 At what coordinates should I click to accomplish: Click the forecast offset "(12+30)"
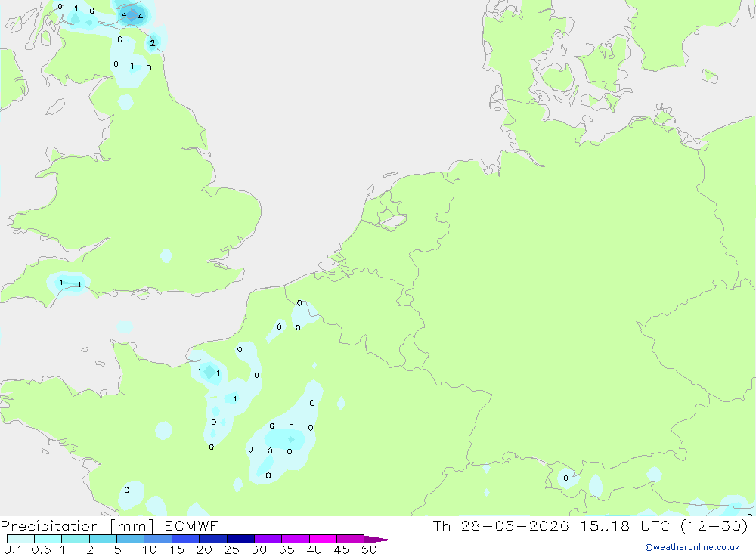(x=714, y=525)
